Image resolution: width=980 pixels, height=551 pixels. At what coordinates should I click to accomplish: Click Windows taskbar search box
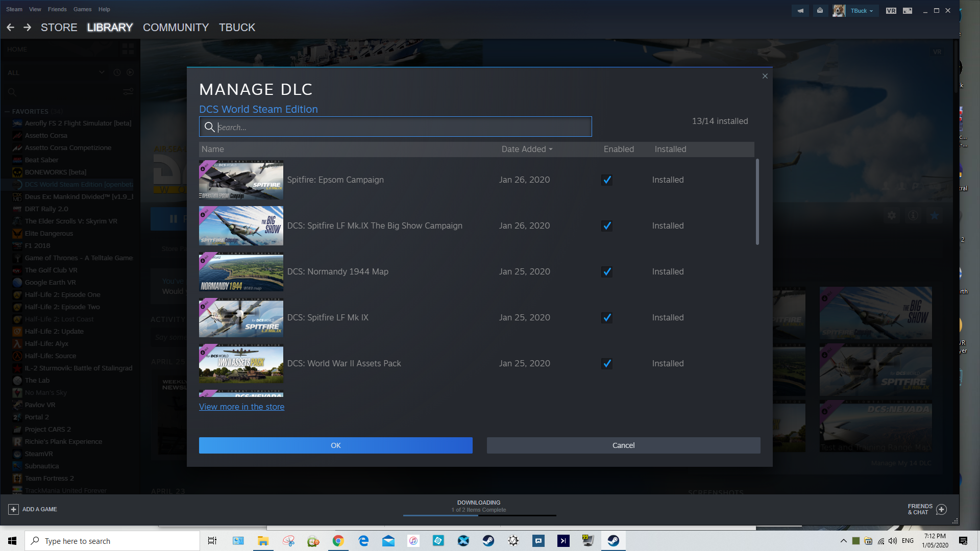click(x=112, y=541)
